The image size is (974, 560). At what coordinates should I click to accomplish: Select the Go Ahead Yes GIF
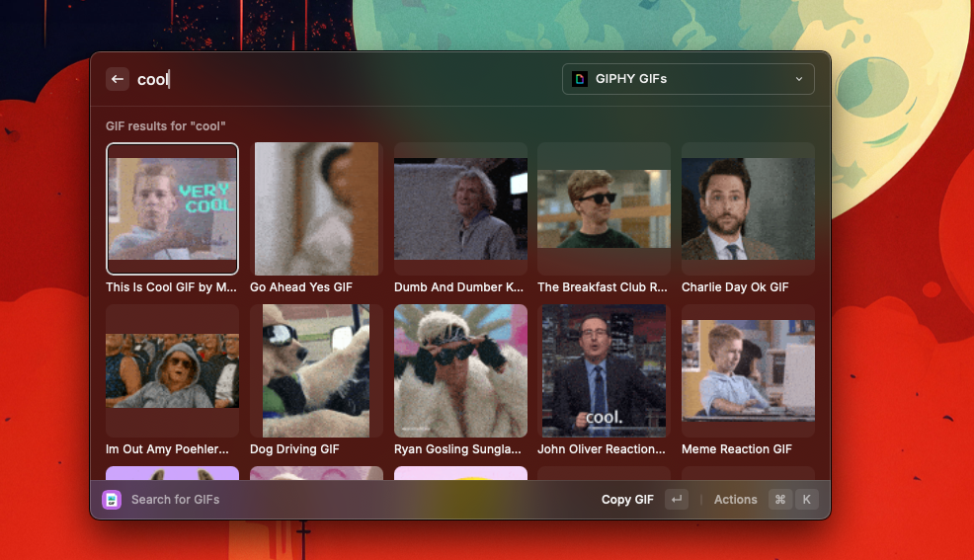click(316, 208)
